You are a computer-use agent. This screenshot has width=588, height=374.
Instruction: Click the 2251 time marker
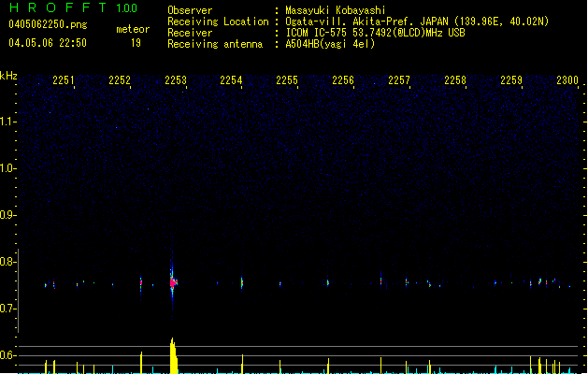[x=64, y=81]
